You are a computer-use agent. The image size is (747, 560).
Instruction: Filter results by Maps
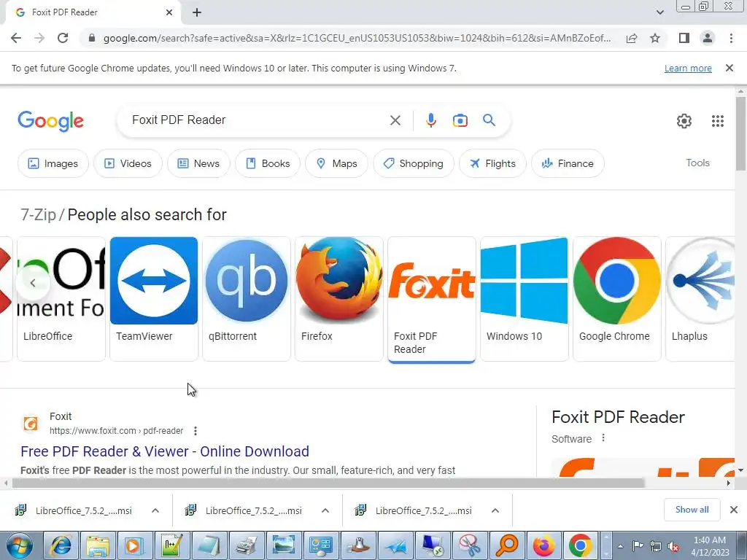click(336, 163)
